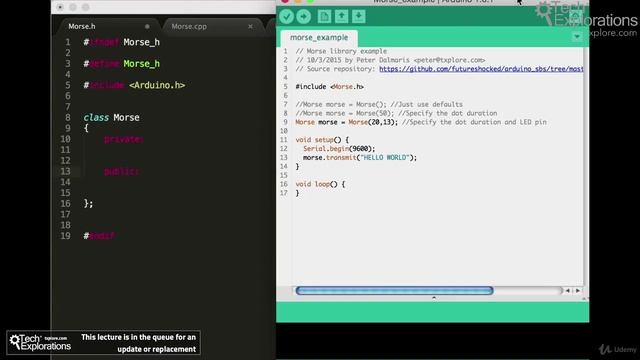Click the scroll right arrow in Arduino

pyautogui.click(x=578, y=291)
